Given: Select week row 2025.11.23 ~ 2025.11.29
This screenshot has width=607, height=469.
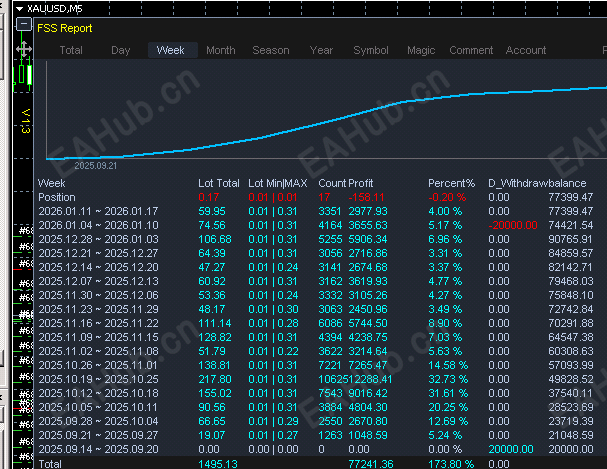Looking at the screenshot, I should pyautogui.click(x=98, y=309).
